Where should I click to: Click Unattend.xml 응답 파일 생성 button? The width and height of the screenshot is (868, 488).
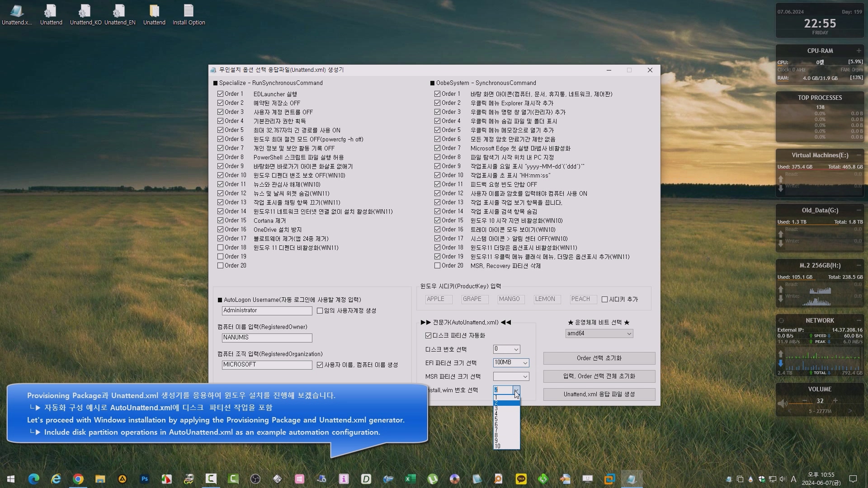[599, 394]
